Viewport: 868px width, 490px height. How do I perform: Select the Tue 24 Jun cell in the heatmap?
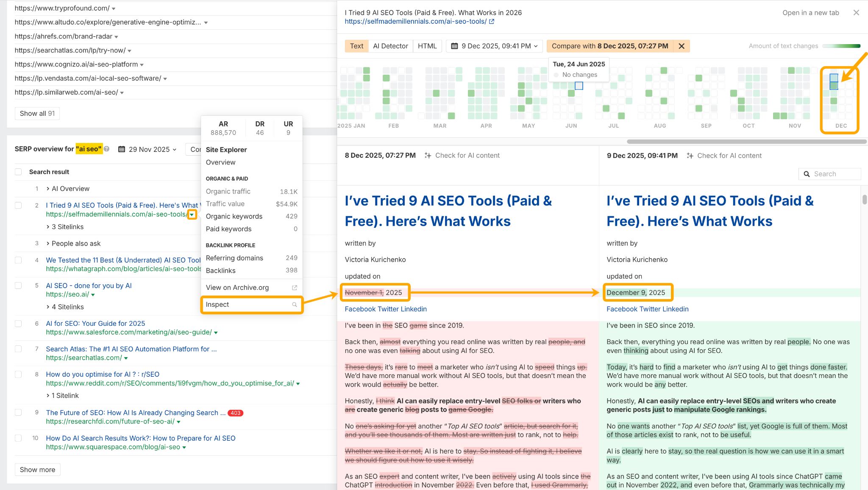[x=579, y=86]
